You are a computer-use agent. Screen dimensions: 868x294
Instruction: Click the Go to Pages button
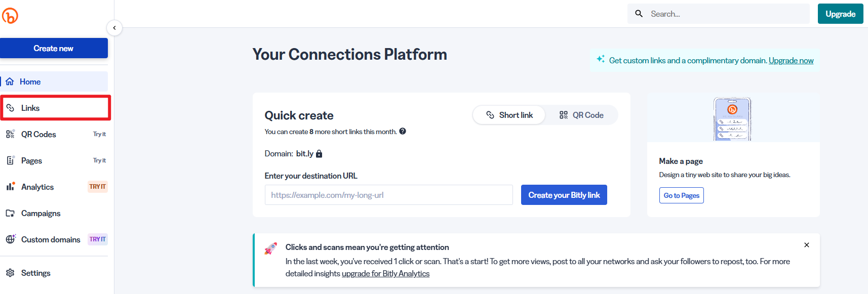coord(682,195)
